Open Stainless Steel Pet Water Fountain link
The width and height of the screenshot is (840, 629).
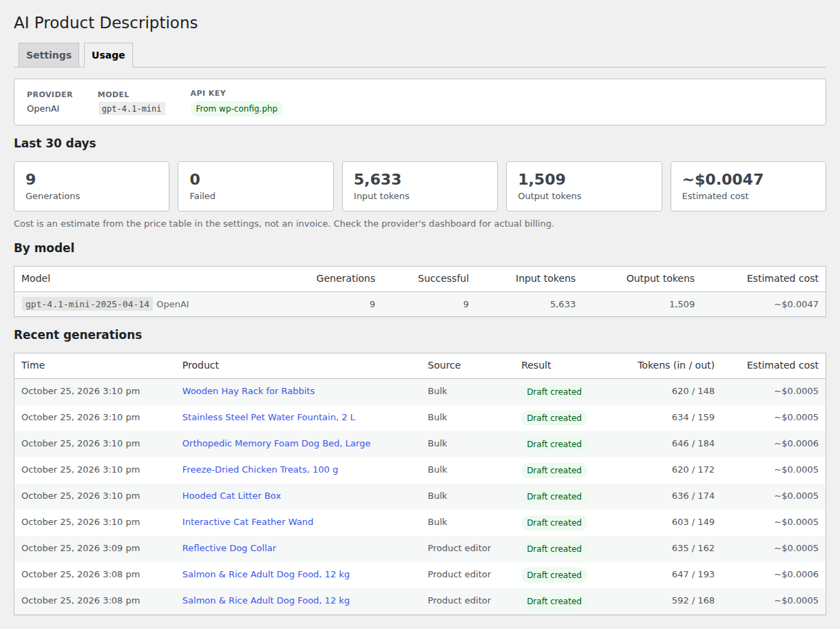[x=269, y=417]
